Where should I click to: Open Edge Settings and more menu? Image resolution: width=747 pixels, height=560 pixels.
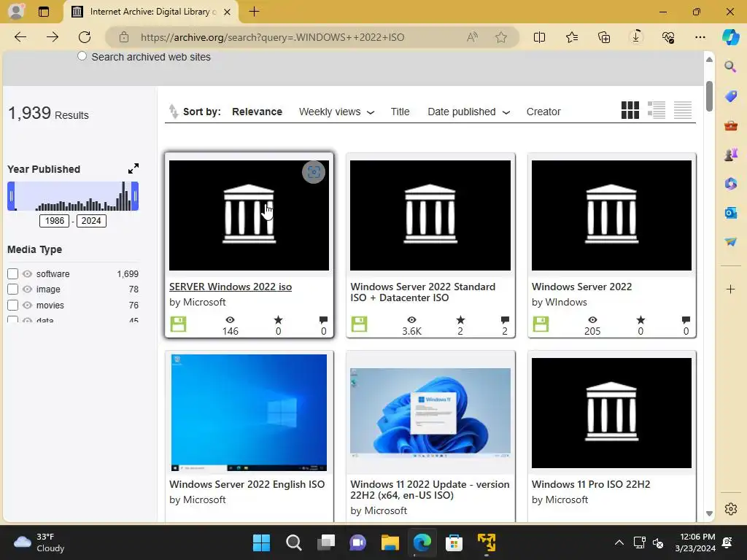700,37
